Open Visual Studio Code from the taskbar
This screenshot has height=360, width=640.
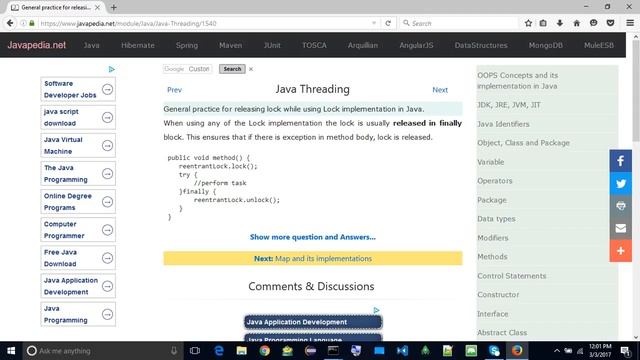click(402, 351)
